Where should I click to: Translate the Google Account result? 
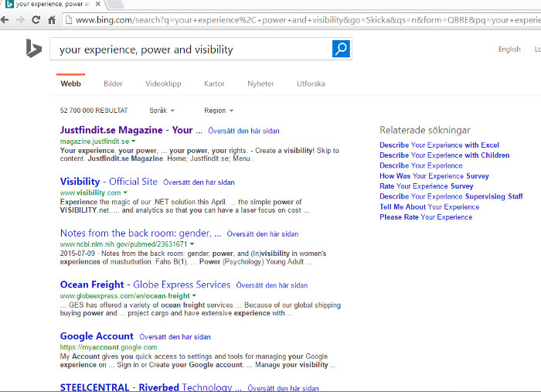pos(175,337)
